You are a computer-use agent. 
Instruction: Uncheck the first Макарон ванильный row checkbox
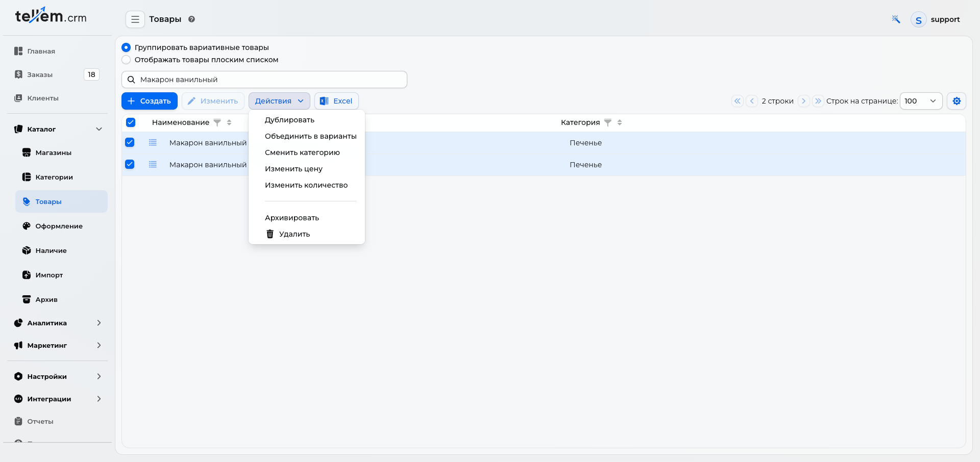130,142
